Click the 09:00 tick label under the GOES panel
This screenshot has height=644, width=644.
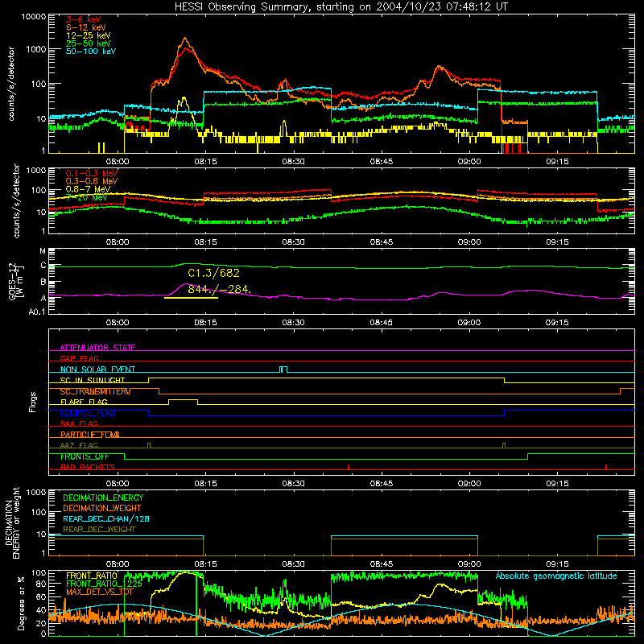tap(469, 323)
